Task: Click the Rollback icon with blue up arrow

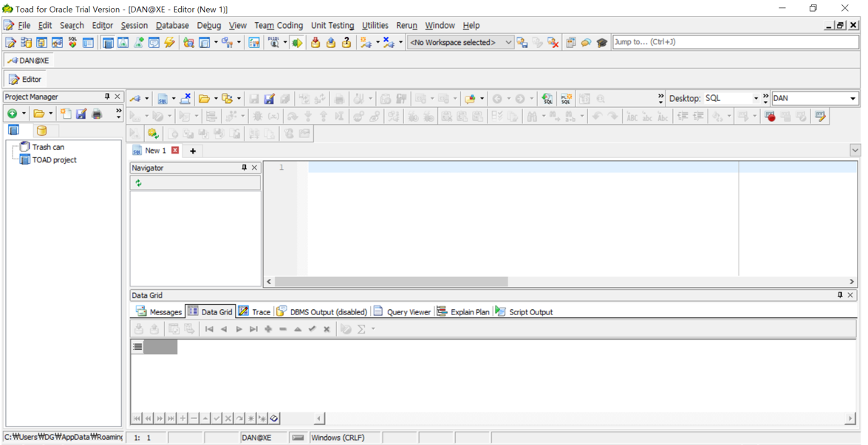Action: click(331, 43)
